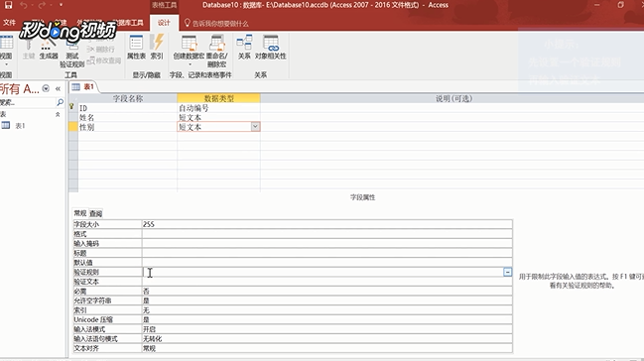The height and width of the screenshot is (361, 644).
Task: Click the 验证规则 property input field
Action: point(322,272)
